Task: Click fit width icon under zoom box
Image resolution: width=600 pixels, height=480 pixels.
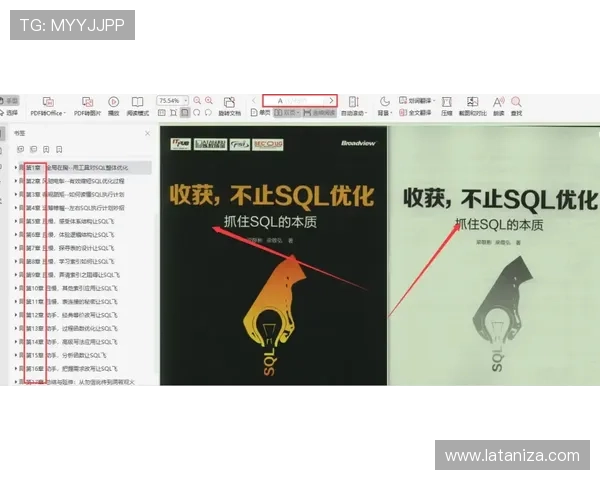Action: [x=173, y=113]
